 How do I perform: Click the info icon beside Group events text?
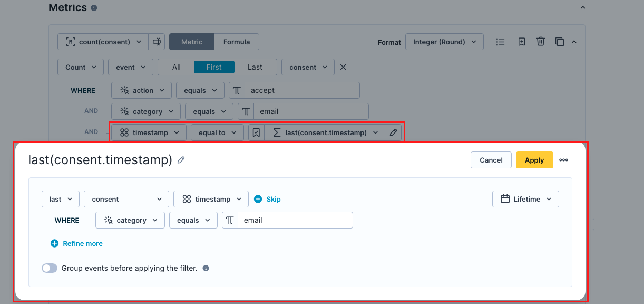206,268
